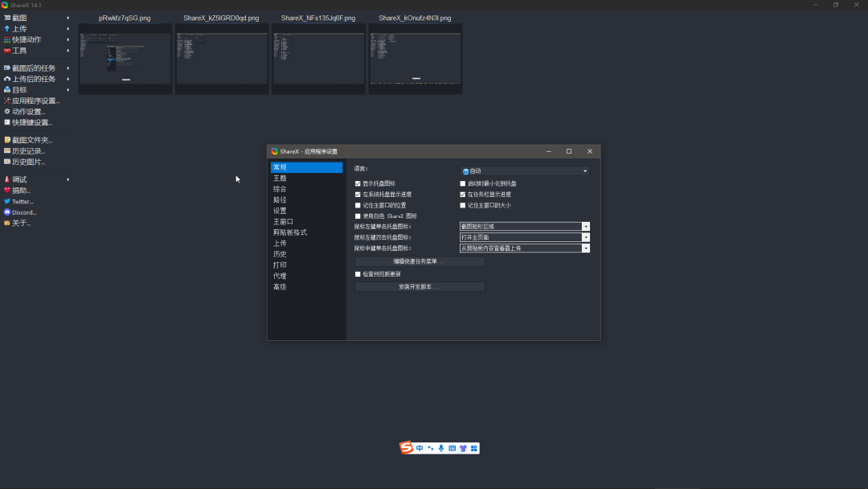Screen dimensions: 868x489
Task: Select the ShareX_kOnufz4N3l.png thumbnail
Action: [x=416, y=59]
